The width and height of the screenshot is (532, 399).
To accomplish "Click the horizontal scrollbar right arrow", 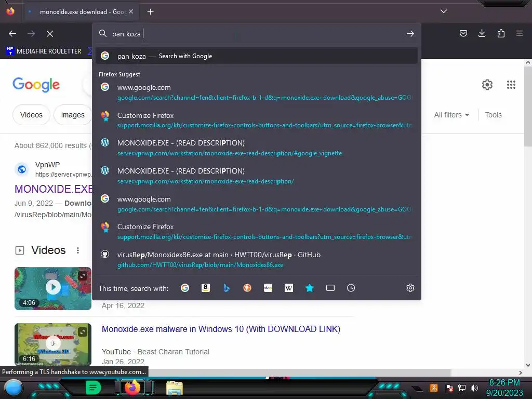I will (x=521, y=373).
